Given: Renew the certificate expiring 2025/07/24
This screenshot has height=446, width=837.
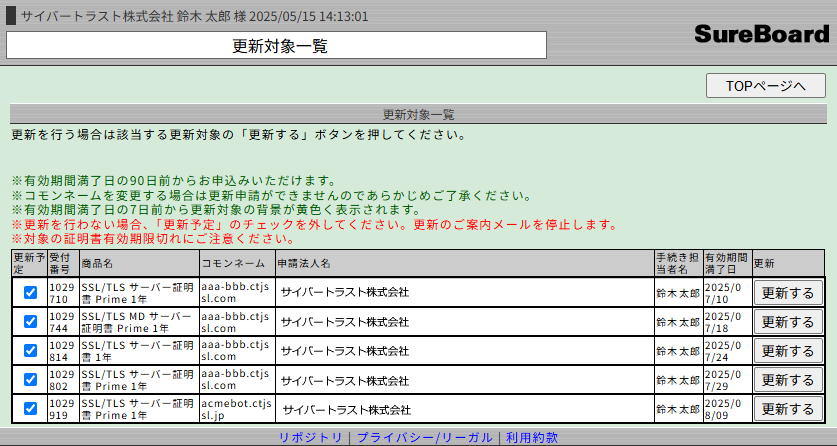Looking at the screenshot, I should [x=788, y=351].
